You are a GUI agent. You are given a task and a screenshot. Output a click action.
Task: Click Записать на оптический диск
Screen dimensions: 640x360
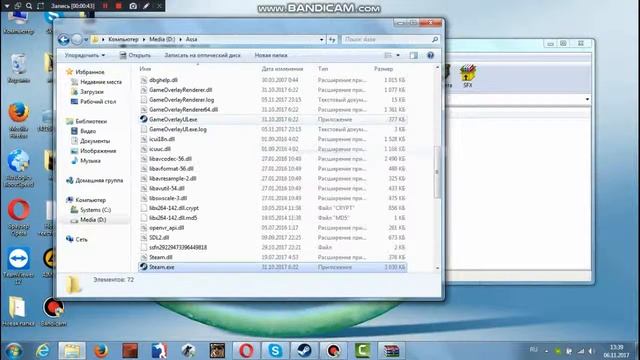tap(202, 55)
